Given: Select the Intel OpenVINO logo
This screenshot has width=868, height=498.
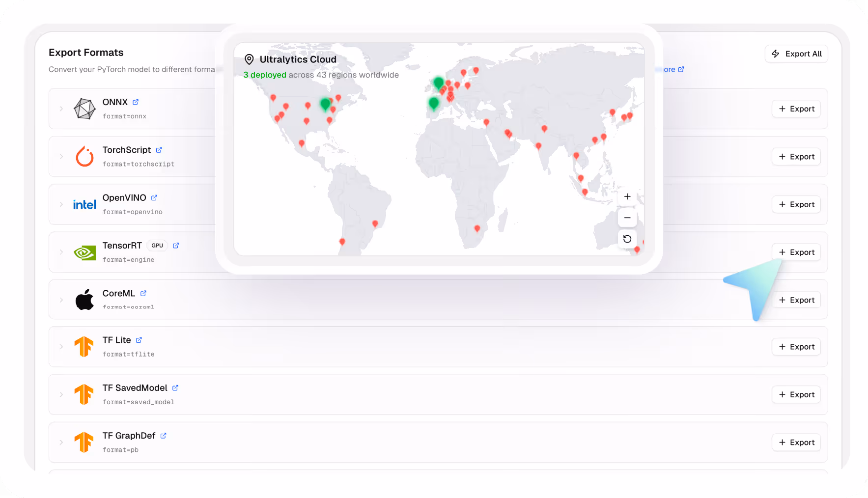Looking at the screenshot, I should pyautogui.click(x=84, y=204).
